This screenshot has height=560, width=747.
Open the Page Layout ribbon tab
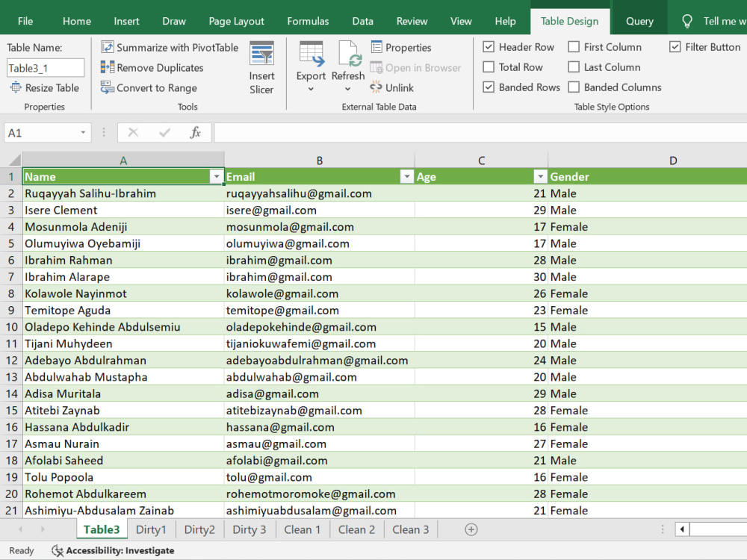tap(236, 21)
